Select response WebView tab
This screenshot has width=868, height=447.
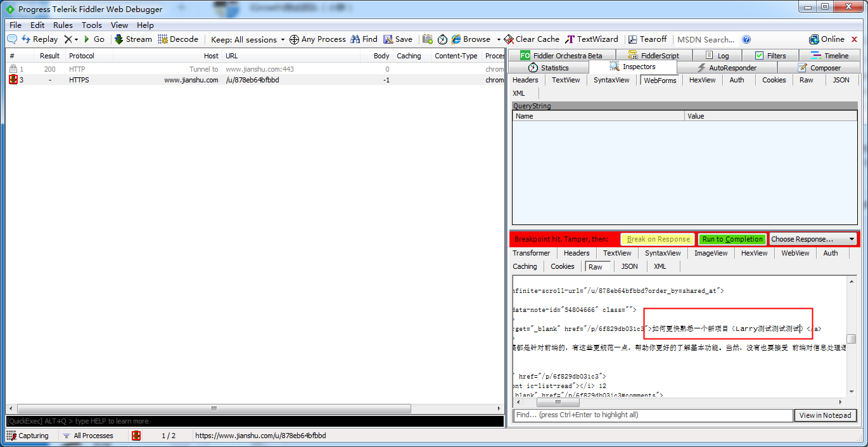795,253
